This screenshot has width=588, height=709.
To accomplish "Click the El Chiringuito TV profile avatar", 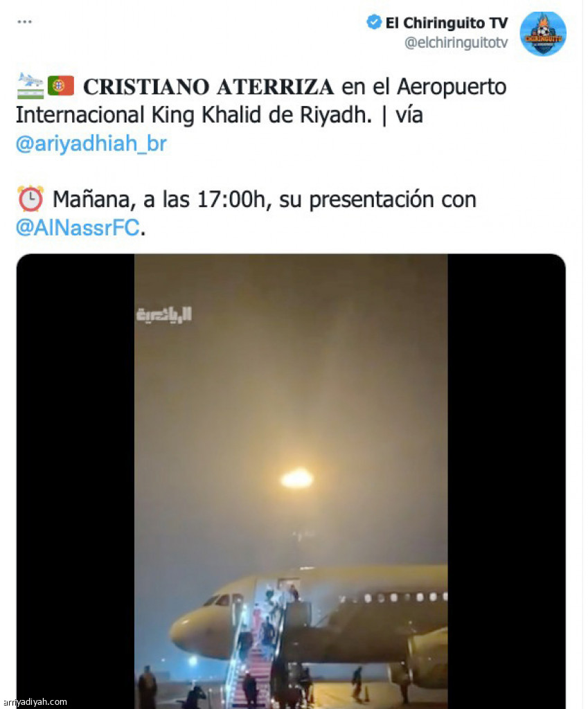I will coord(543,33).
